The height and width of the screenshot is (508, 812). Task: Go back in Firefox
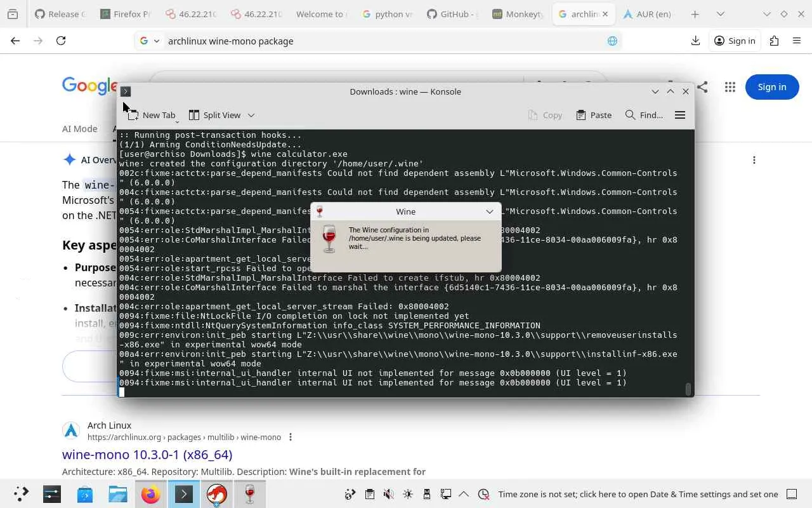pos(15,41)
